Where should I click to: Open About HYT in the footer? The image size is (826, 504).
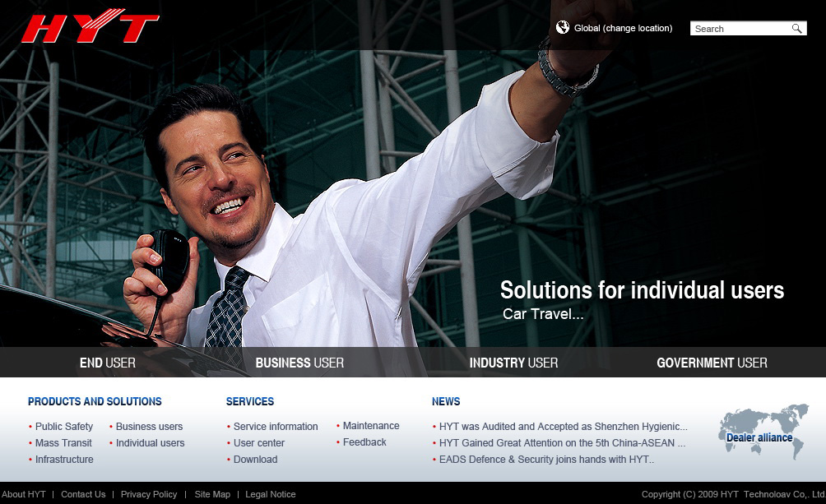[x=24, y=494]
